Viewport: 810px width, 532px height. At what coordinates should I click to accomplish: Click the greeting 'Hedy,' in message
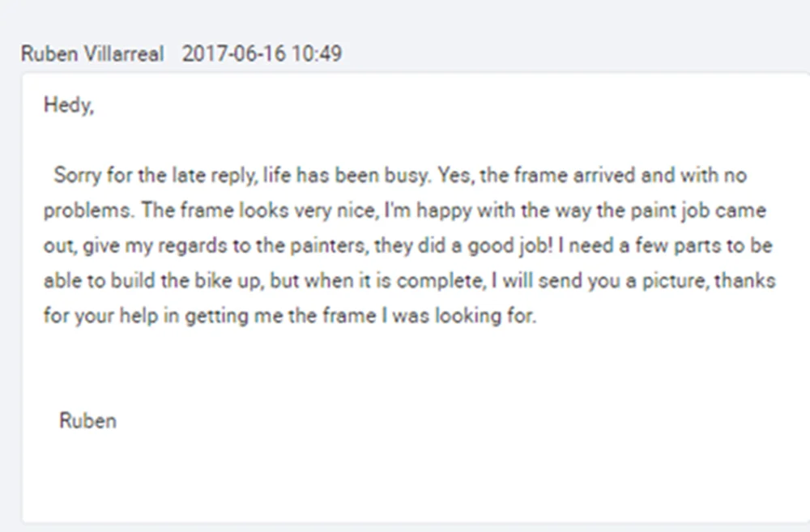(x=69, y=105)
